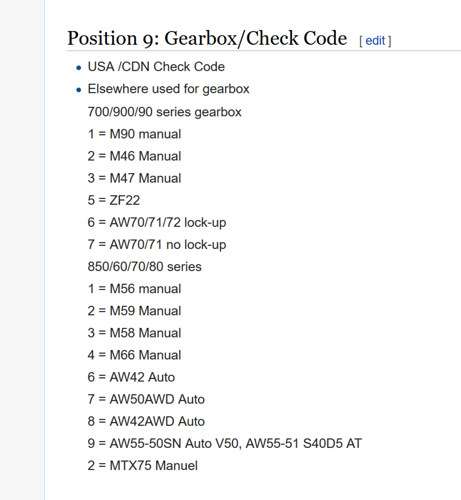The image size is (461, 500).
Task: Click the edit link beside heading
Action: (375, 41)
